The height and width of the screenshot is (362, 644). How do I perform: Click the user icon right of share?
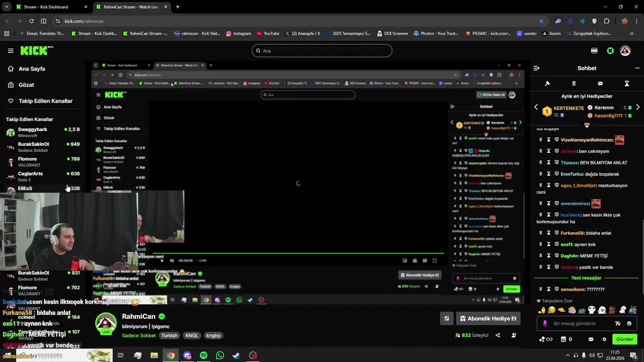514,335
